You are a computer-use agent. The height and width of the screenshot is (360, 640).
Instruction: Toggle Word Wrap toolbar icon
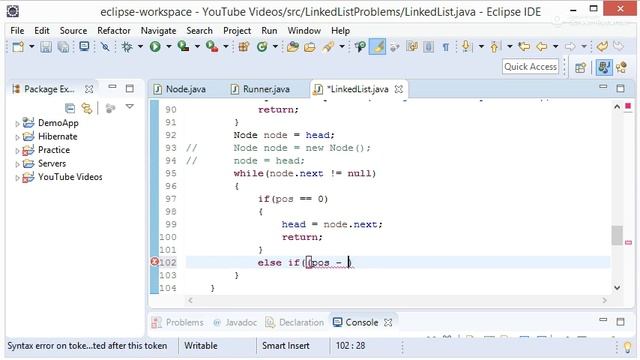[394, 47]
